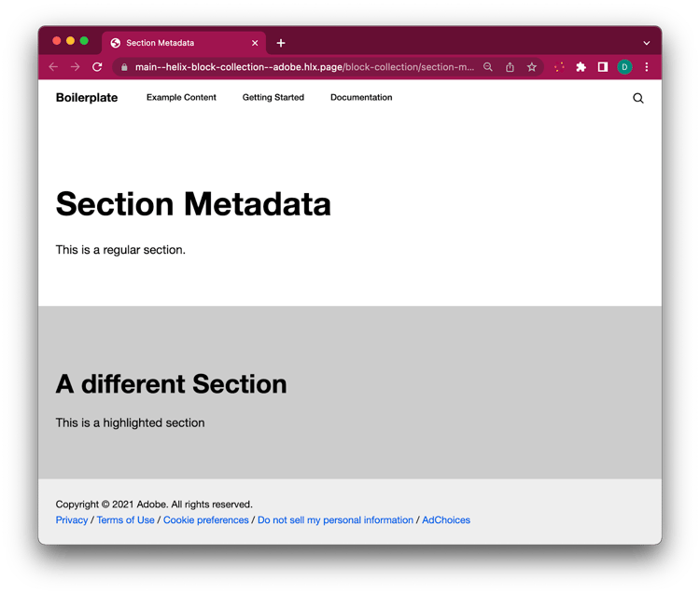Click the site search magnifier icon
700x595 pixels.
click(x=638, y=98)
